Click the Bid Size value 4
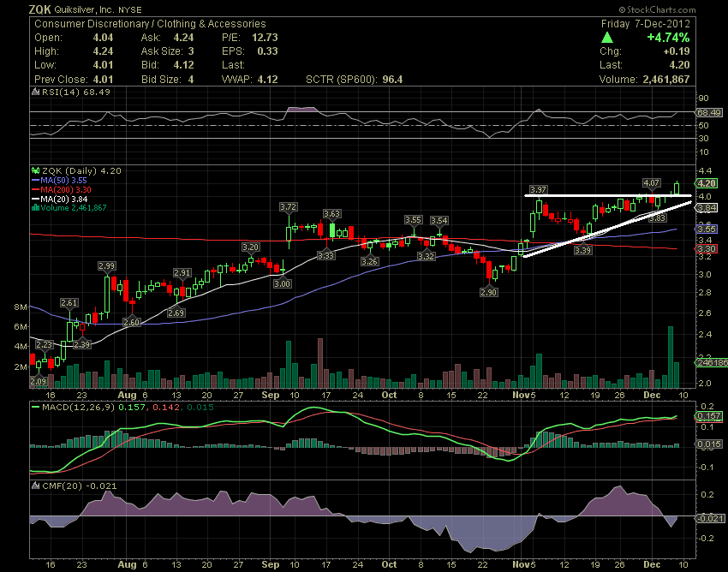 point(191,80)
